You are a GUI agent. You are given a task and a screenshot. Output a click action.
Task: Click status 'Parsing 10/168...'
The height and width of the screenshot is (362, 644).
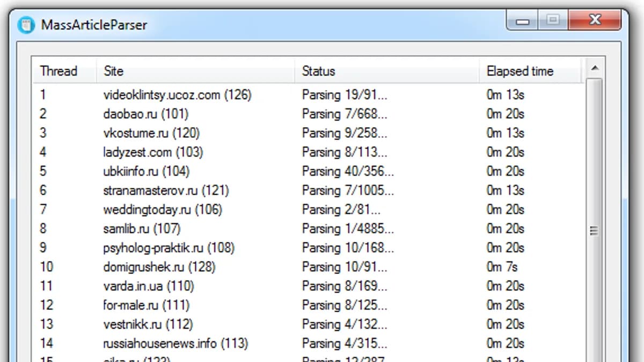point(348,248)
